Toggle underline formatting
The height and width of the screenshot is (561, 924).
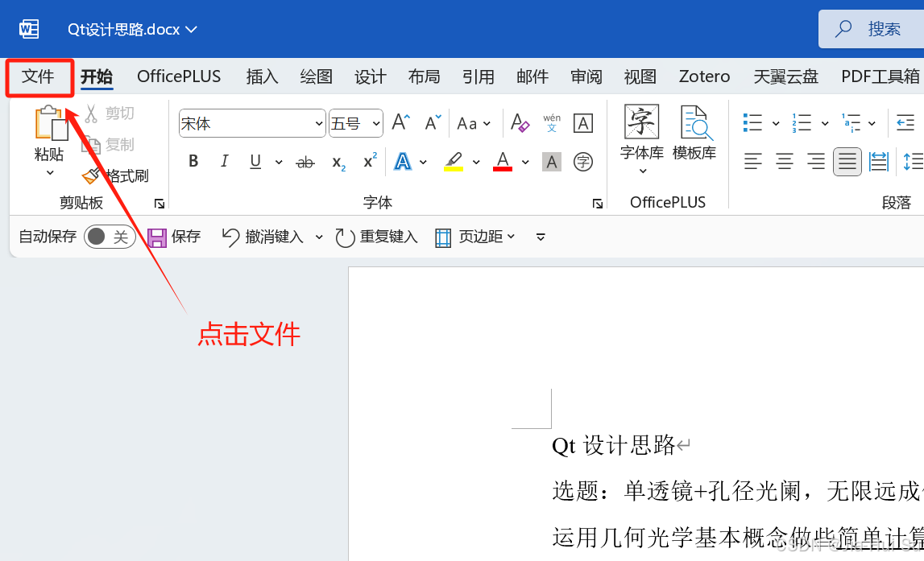point(255,161)
